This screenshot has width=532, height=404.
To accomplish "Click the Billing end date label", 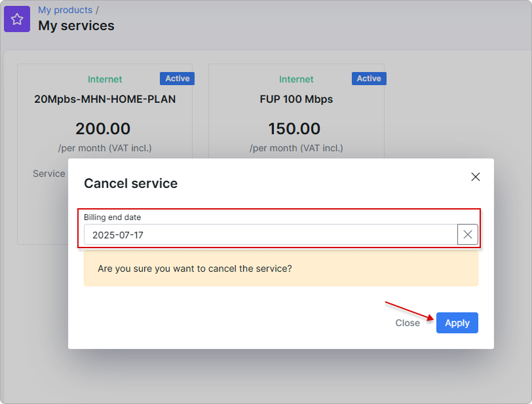I will 112,217.
